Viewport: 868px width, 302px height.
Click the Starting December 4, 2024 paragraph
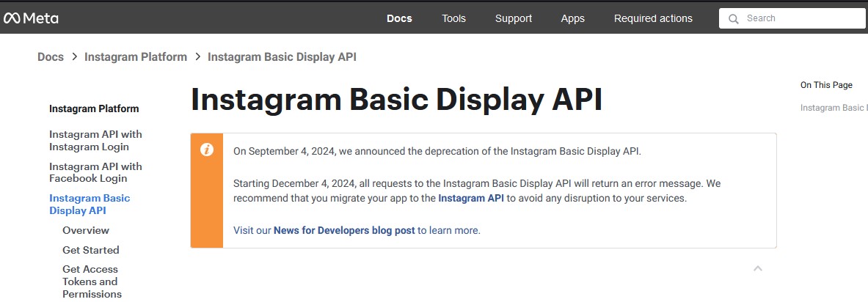477,191
